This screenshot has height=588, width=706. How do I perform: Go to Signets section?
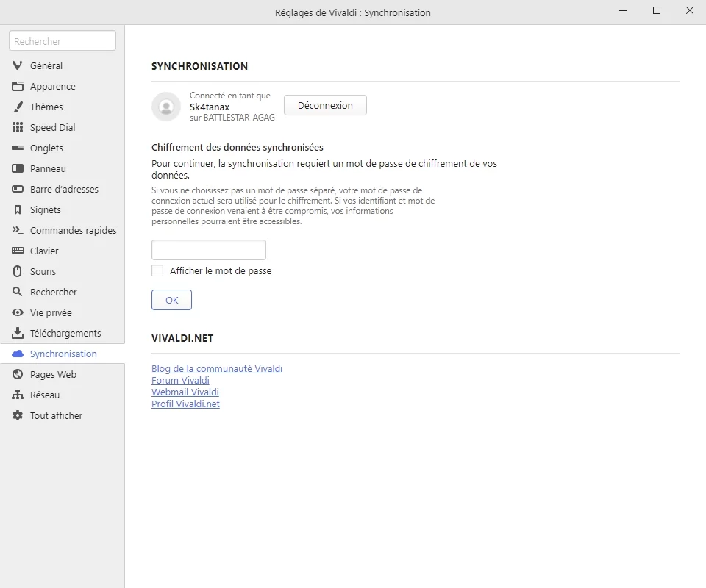[62, 209]
